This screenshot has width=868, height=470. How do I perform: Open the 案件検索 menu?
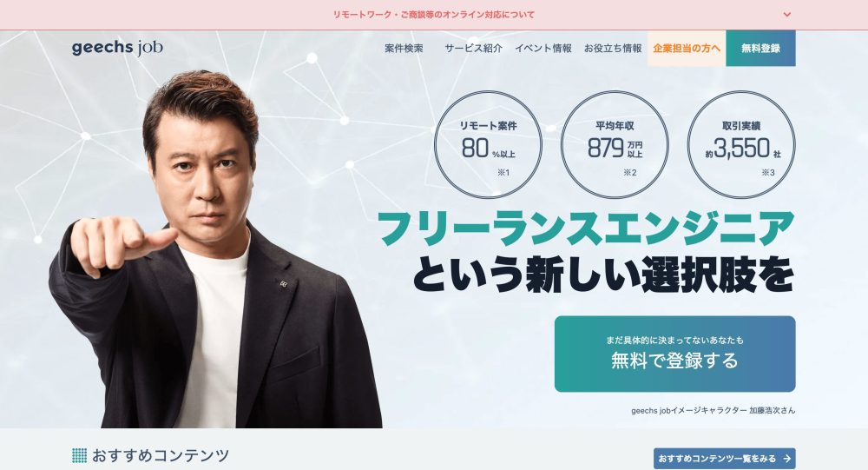coord(404,49)
